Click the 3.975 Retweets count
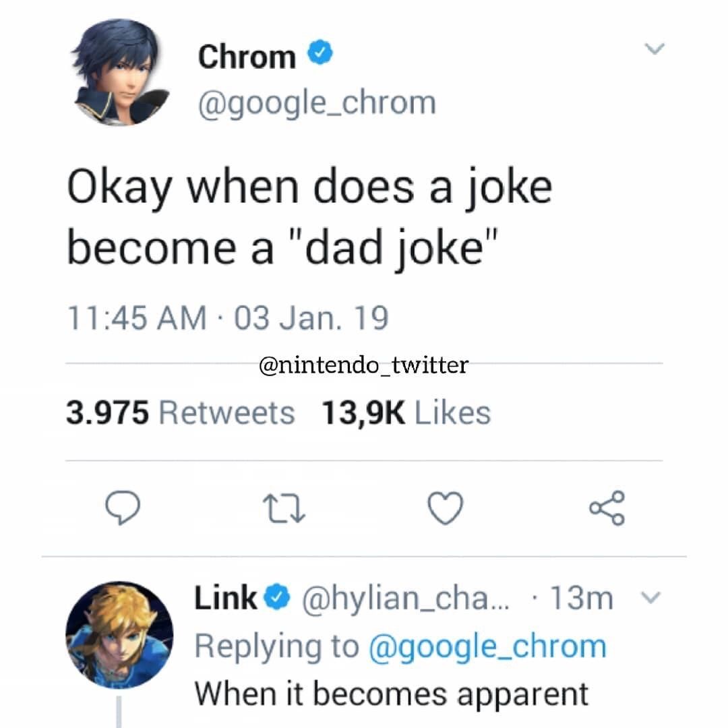The width and height of the screenshot is (728, 728). click(x=182, y=412)
